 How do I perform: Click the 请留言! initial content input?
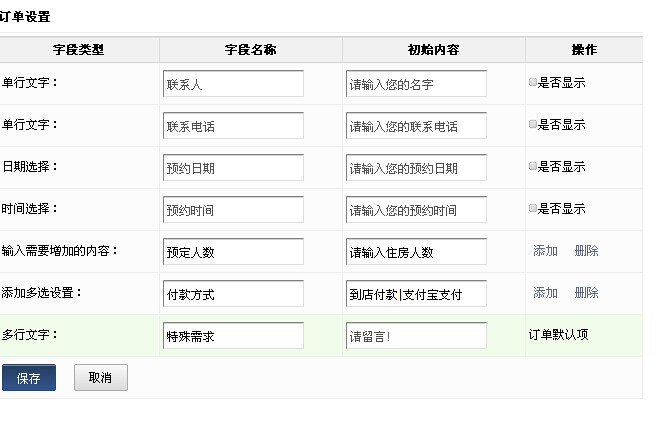point(416,336)
